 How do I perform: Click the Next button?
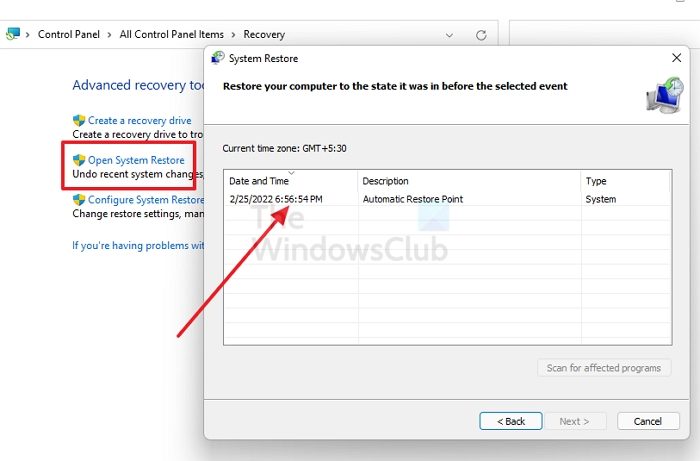[x=574, y=421]
